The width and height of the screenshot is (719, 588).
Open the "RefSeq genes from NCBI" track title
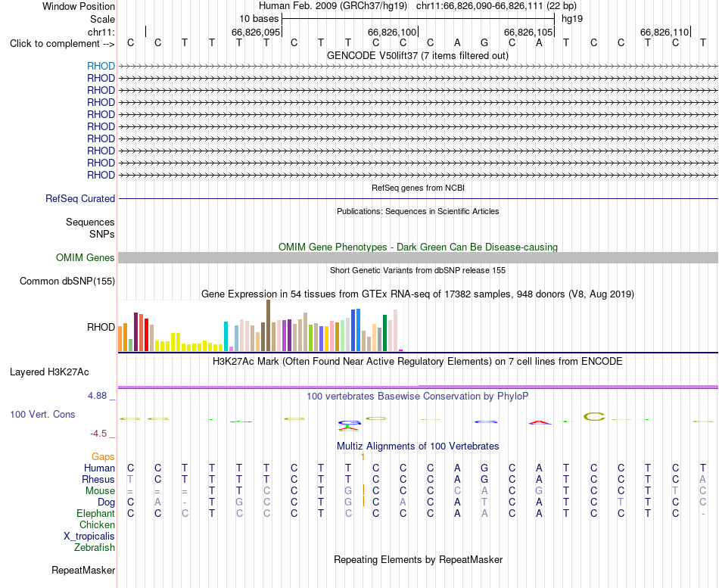418,188
